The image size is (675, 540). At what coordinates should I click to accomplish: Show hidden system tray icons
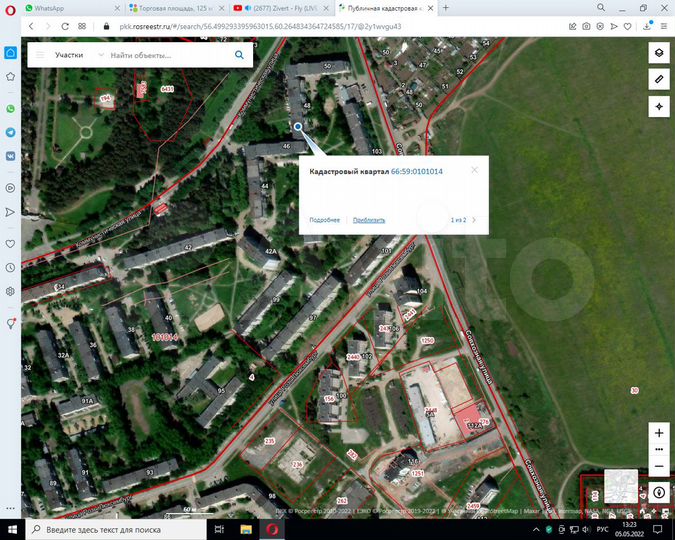point(536,529)
